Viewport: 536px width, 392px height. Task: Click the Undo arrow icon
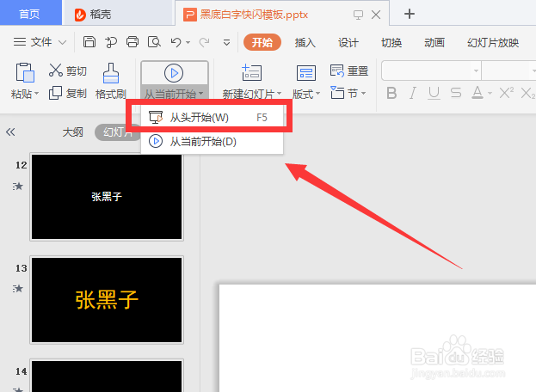pyautogui.click(x=176, y=42)
